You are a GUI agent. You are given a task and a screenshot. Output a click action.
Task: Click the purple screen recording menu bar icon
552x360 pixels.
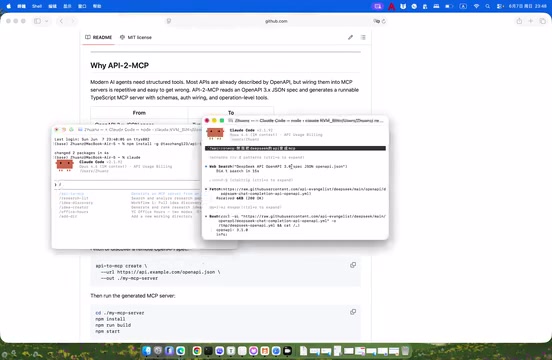(x=378, y=6)
